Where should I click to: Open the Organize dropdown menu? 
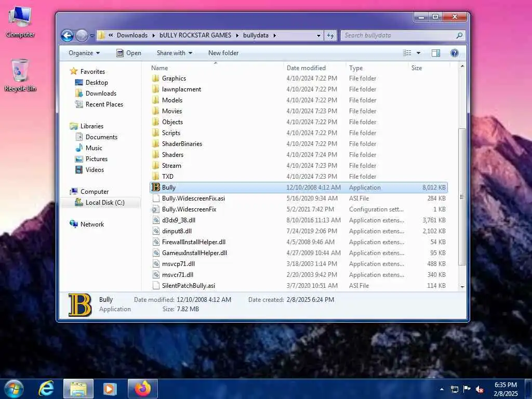coord(84,53)
